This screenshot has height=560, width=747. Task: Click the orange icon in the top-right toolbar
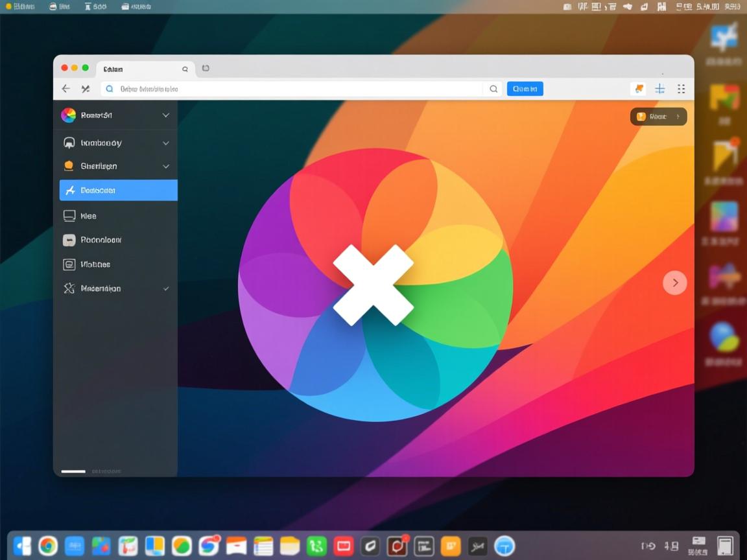[639, 89]
